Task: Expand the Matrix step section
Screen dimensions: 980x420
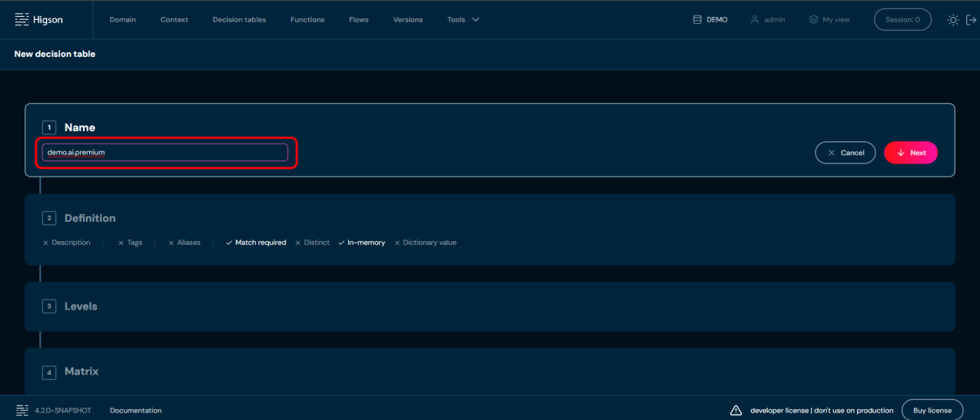Action: (81, 372)
